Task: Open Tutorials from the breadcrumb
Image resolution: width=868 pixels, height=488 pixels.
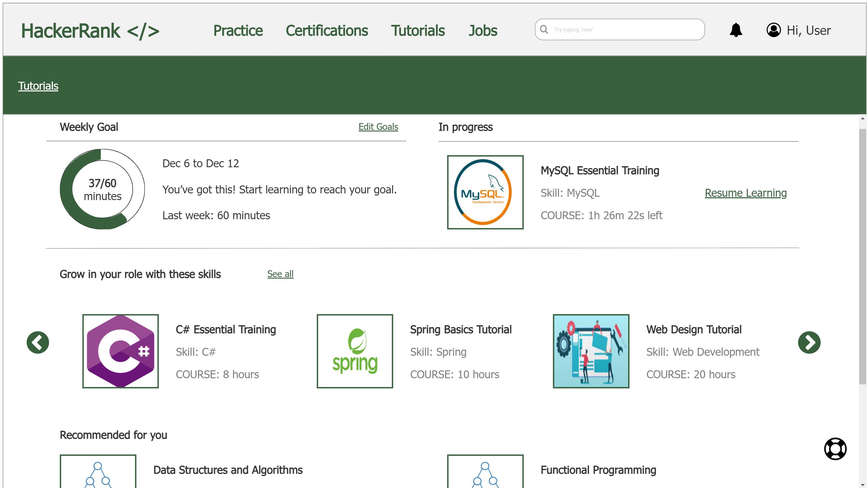Action: pyautogui.click(x=38, y=86)
